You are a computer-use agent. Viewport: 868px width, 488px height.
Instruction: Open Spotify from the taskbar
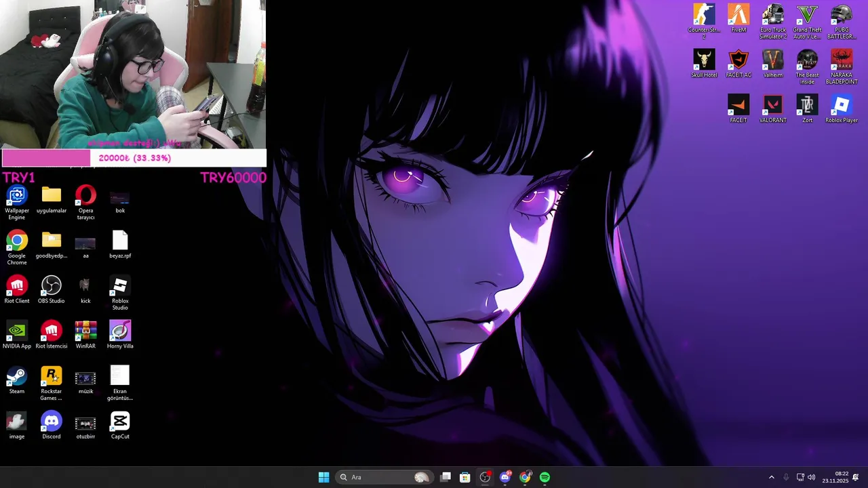(545, 477)
